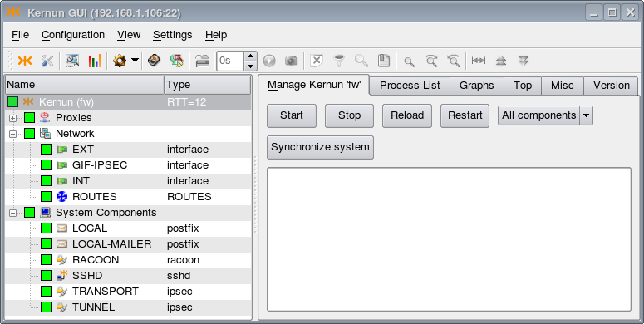Click the monitor with magnifier toolbar icon
The height and width of the screenshot is (324, 644).
72,61
